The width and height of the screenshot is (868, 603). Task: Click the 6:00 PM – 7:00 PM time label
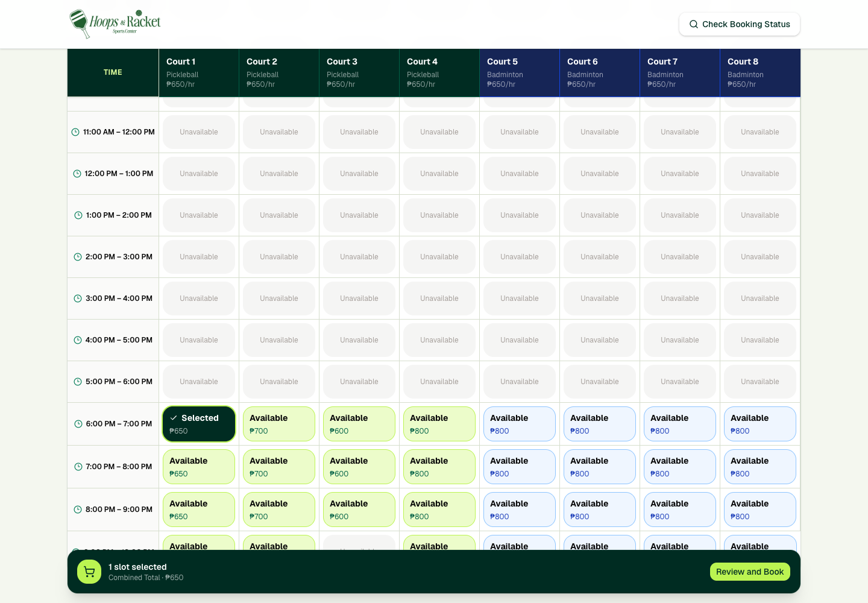[x=119, y=424]
